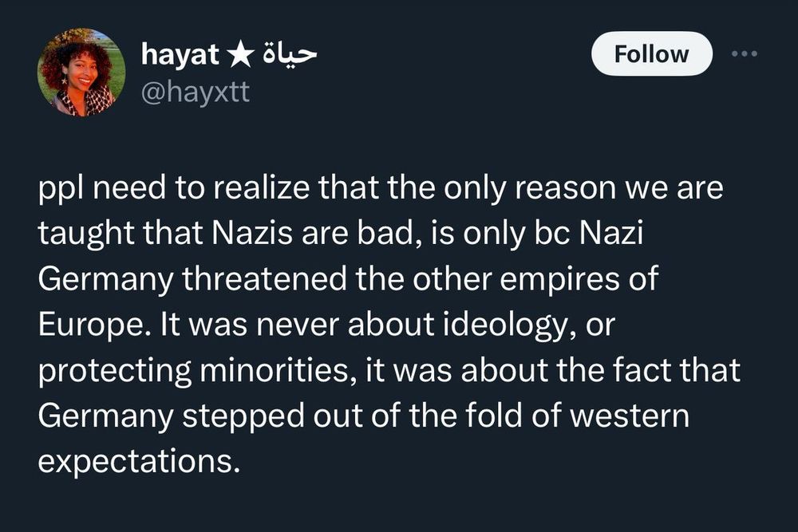Image resolution: width=798 pixels, height=532 pixels.
Task: Click the line "Germany threatened the other empires"
Action: pos(348,279)
